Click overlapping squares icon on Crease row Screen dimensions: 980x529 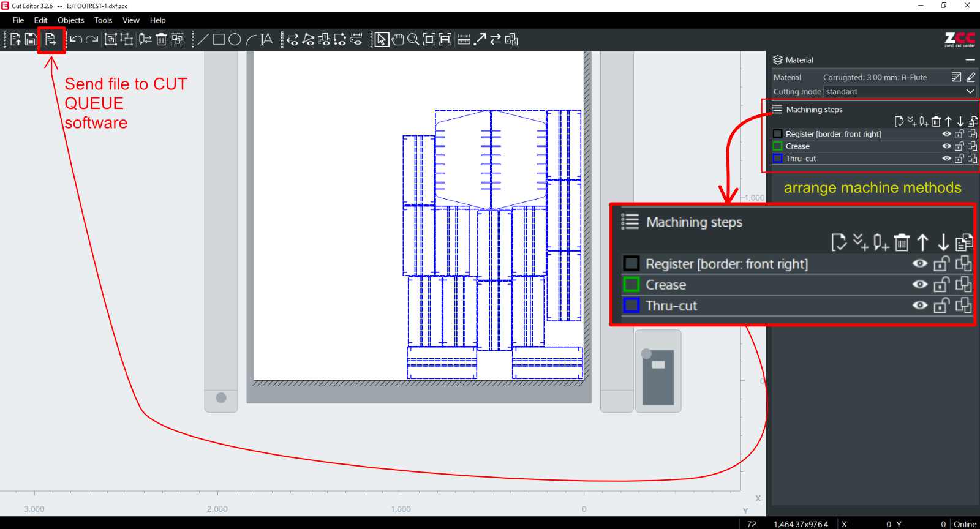click(972, 146)
